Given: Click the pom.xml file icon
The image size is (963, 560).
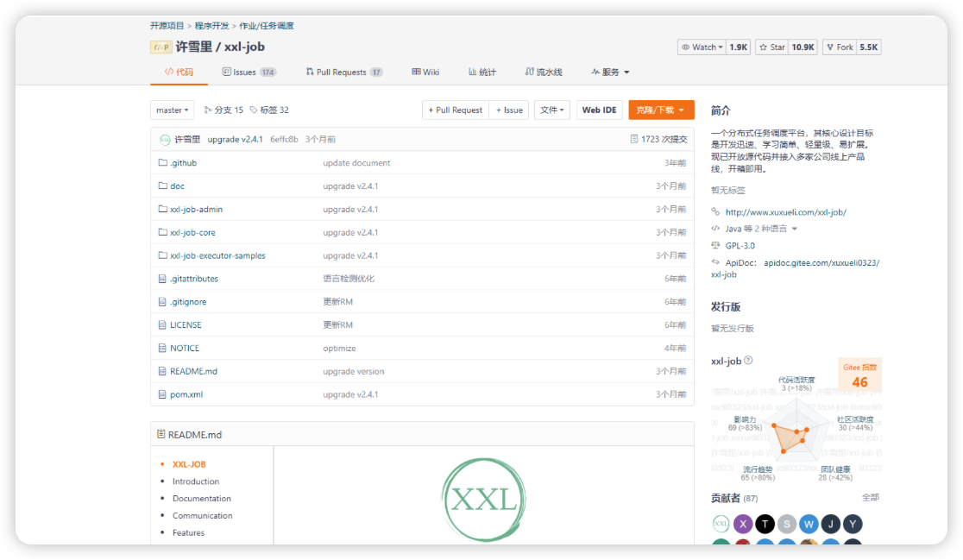Looking at the screenshot, I should coord(162,394).
